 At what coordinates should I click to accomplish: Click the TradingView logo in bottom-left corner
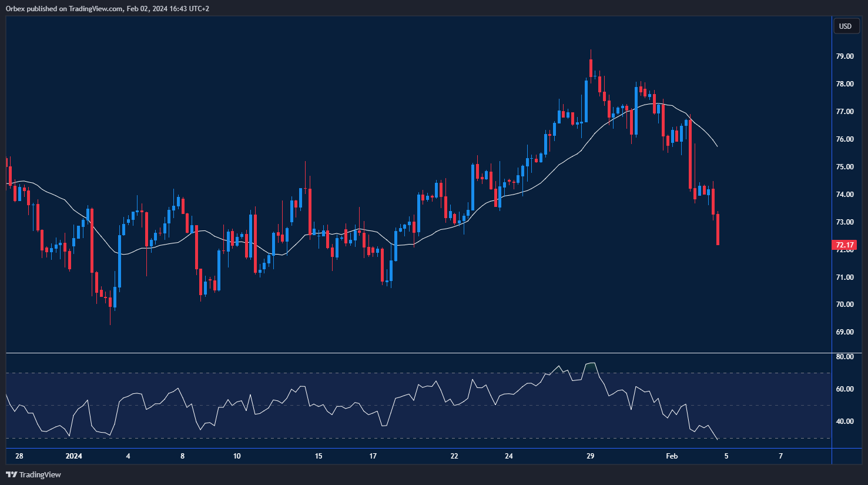(33, 474)
